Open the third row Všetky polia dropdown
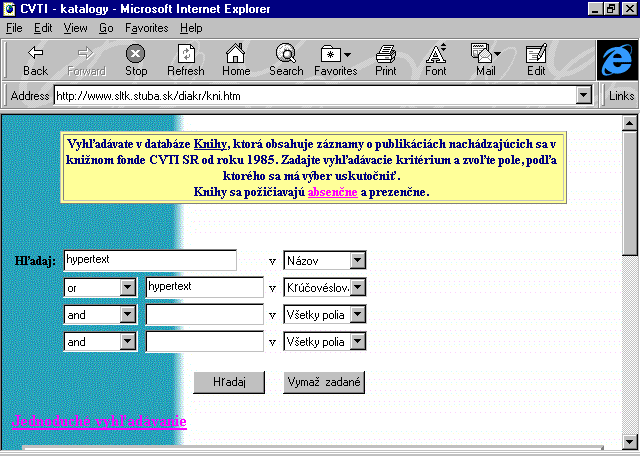The image size is (640, 456). [325, 314]
